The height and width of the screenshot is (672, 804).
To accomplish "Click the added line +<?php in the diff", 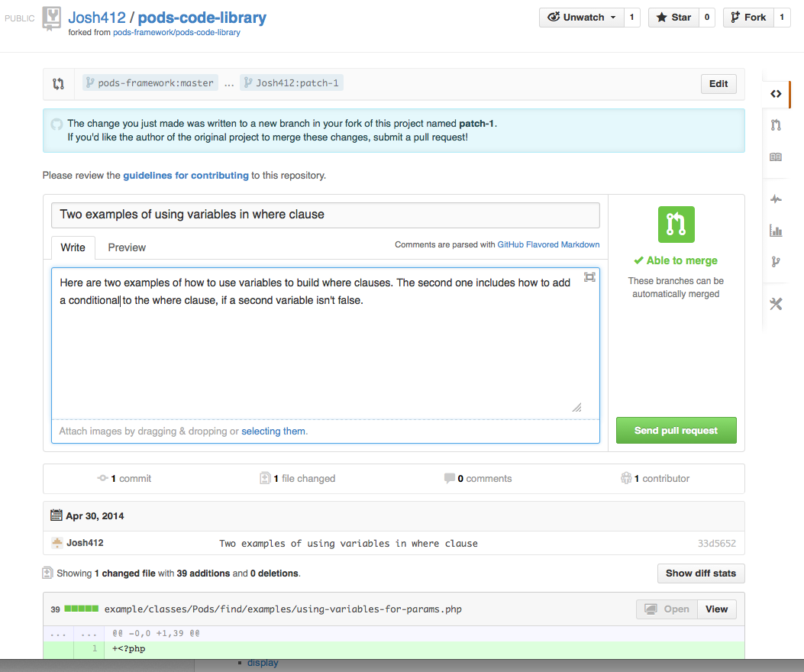I will (x=129, y=648).
